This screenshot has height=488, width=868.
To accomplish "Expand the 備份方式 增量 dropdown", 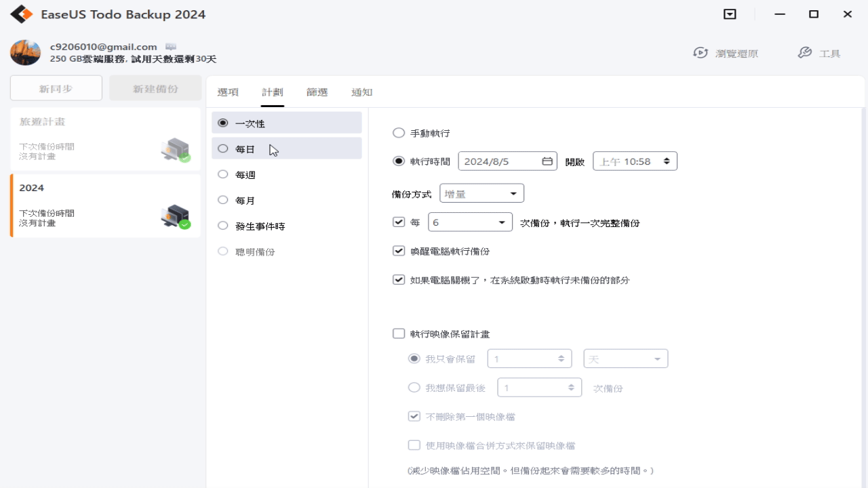I will point(481,194).
